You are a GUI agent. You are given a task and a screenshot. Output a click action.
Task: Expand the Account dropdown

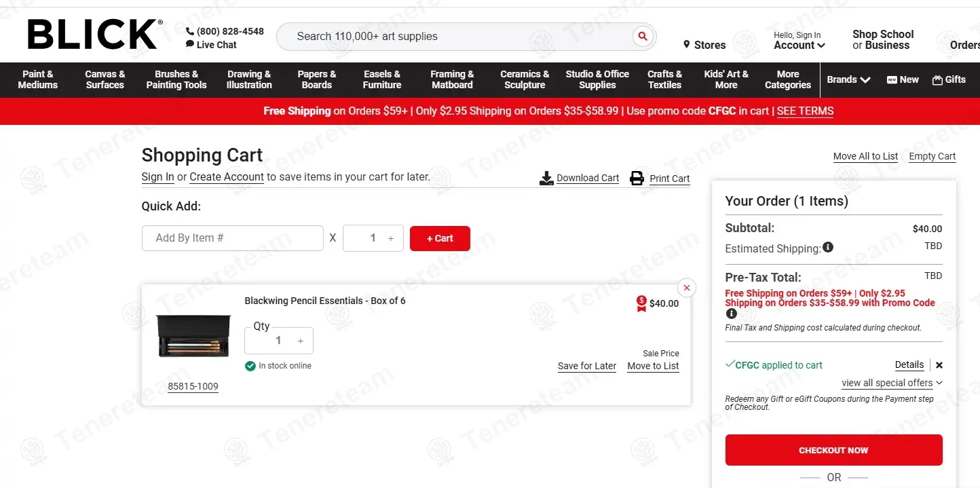pos(799,45)
